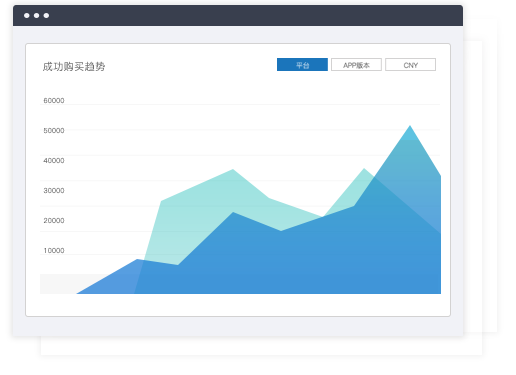
Task: Click the second window control dot
Action: pyautogui.click(x=36, y=16)
